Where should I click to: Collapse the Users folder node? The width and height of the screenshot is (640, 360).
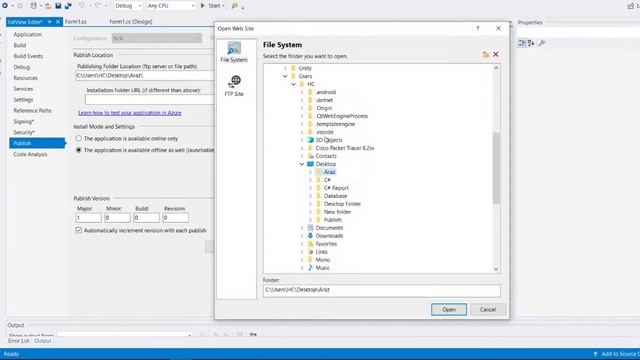tap(285, 76)
